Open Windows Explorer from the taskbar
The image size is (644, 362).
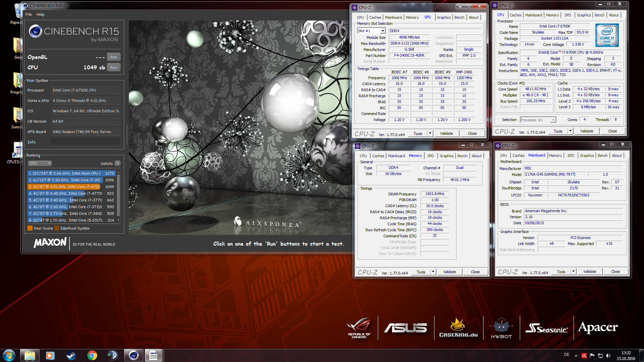click(30, 355)
